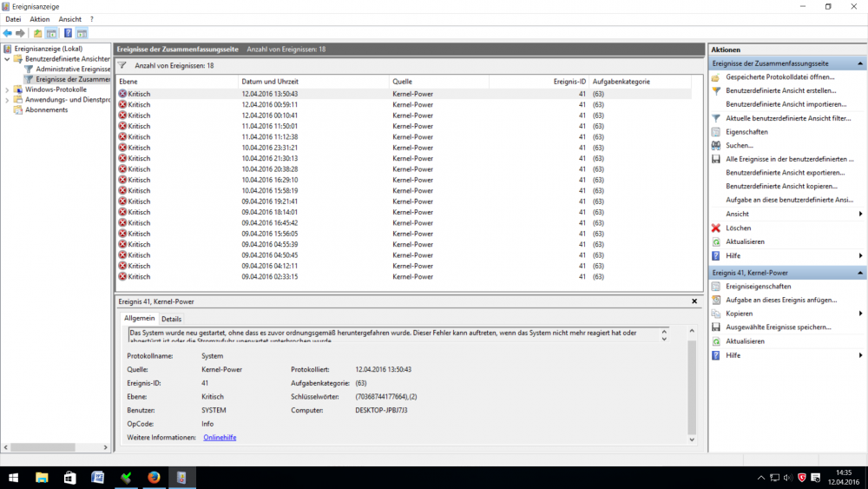Screen dimensions: 868x489
Task: Collapse the Ereignis 41, Kernel-Power actions section
Action: tap(860, 273)
